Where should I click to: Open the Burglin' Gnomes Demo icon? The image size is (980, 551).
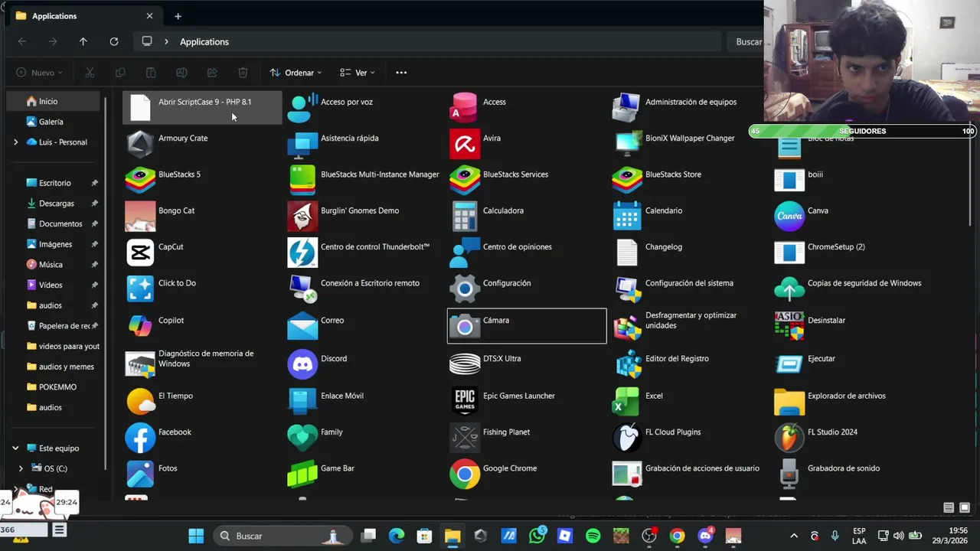click(302, 216)
